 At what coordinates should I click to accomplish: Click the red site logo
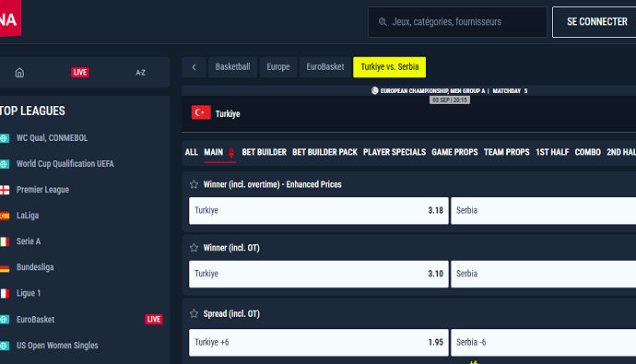coord(10,18)
